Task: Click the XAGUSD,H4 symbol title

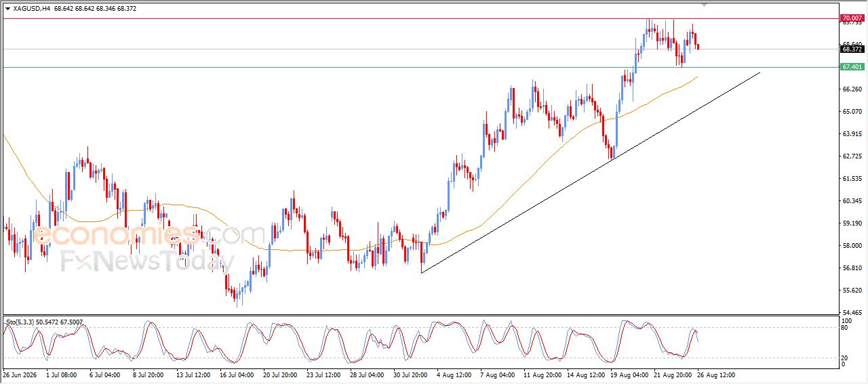Action: coord(31,9)
